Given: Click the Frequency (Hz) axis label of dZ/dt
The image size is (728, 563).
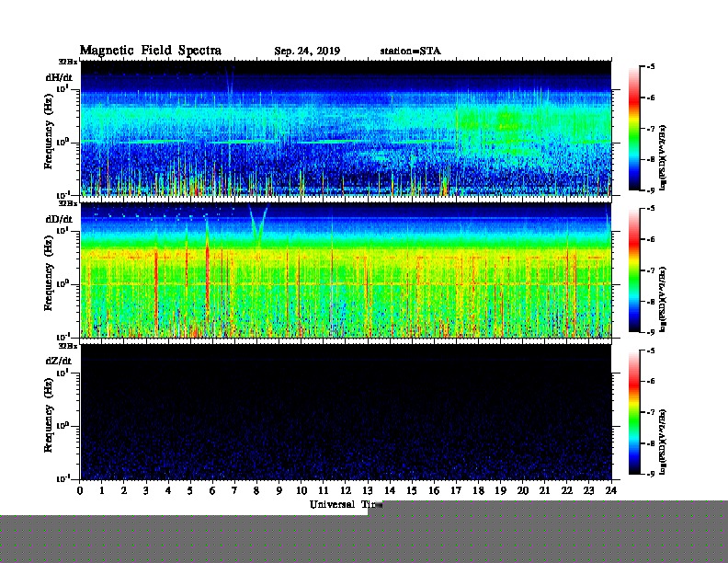Looking at the screenshot, I should [49, 415].
